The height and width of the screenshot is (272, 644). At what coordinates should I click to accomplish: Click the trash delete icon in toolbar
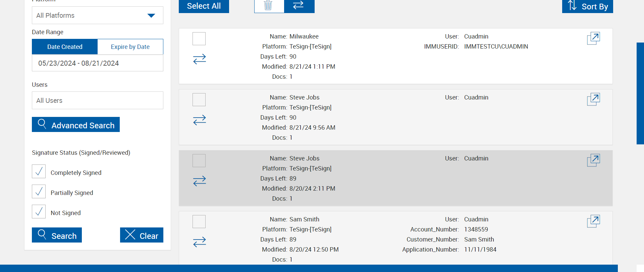point(269,6)
